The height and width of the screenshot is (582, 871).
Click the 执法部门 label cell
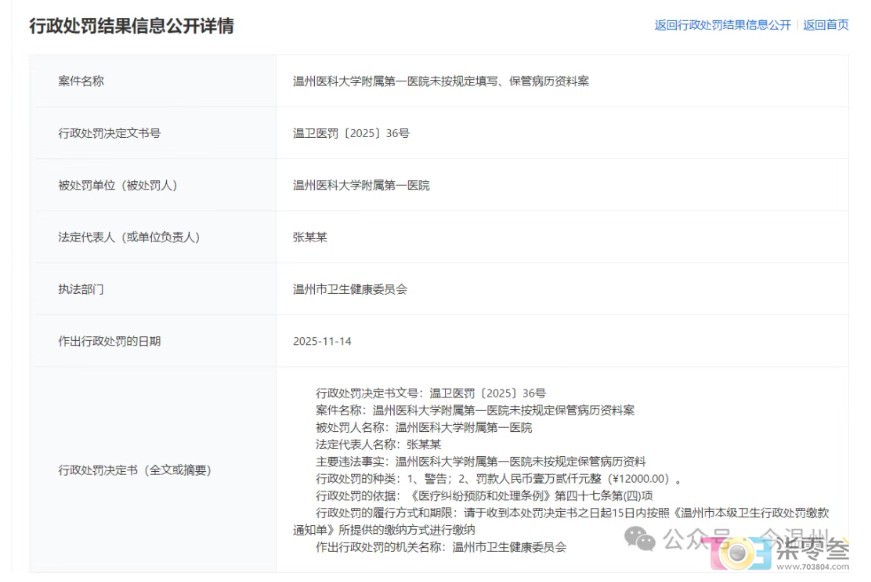pos(81,289)
